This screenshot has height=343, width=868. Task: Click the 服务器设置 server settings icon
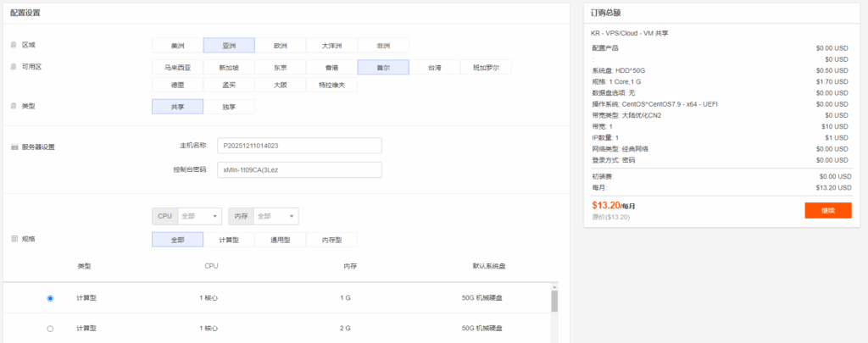[x=14, y=147]
